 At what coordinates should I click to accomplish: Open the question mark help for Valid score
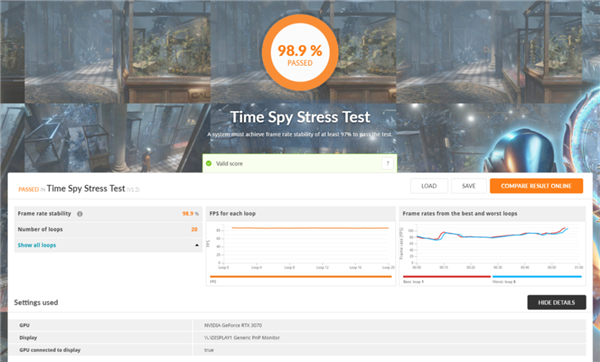click(x=387, y=163)
